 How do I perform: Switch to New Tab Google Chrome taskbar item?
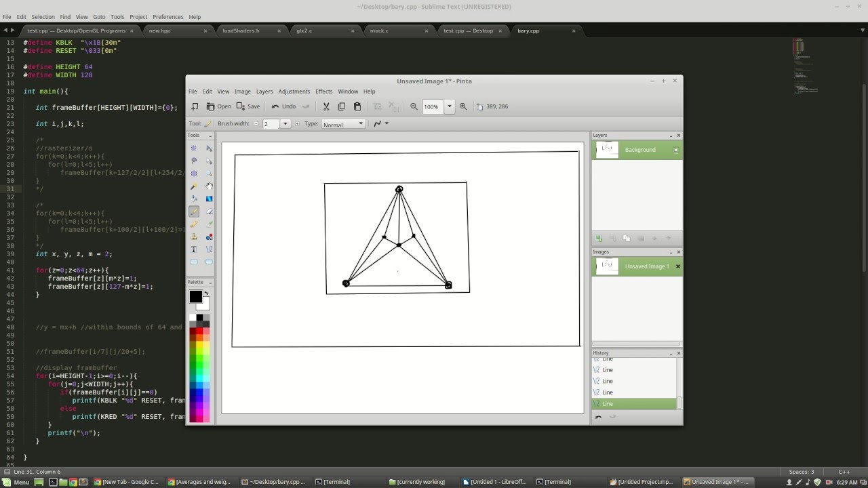[126, 482]
